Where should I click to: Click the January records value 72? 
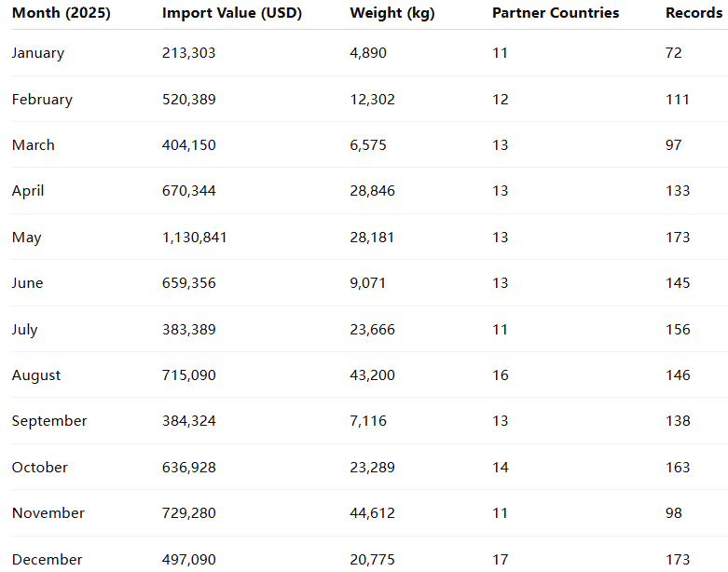674,53
